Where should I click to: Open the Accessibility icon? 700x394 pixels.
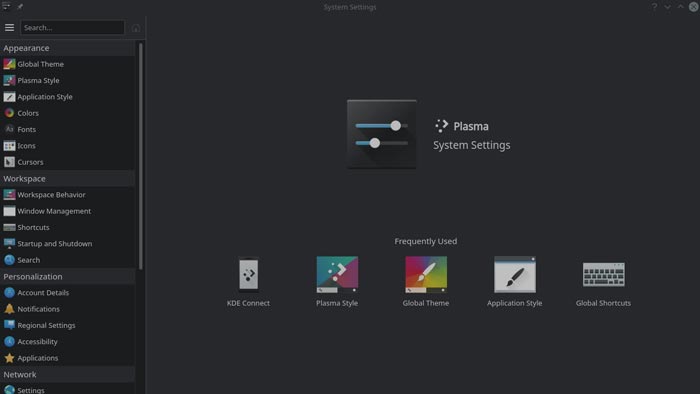(x=9, y=342)
